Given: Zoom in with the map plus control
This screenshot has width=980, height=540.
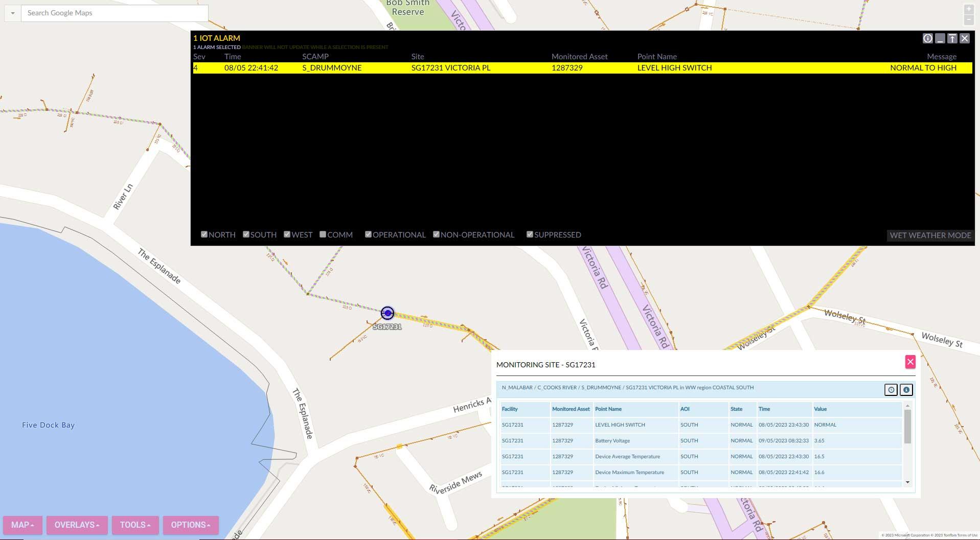Looking at the screenshot, I should 969,9.
